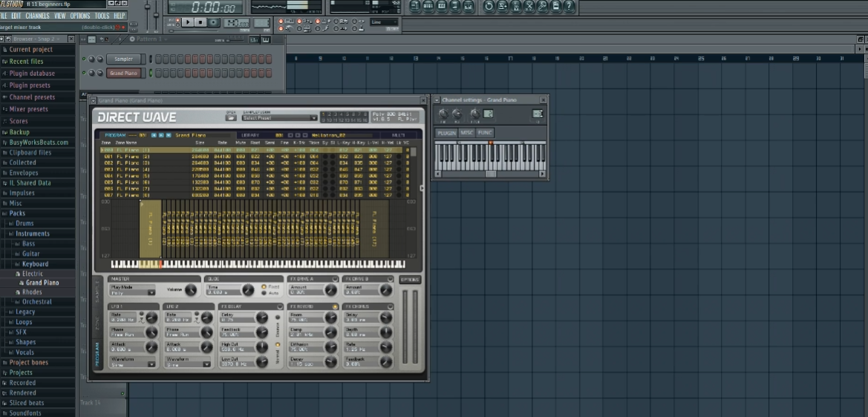Open the piano roll toolbar icon
This screenshot has width=868, height=417.
[441, 6]
